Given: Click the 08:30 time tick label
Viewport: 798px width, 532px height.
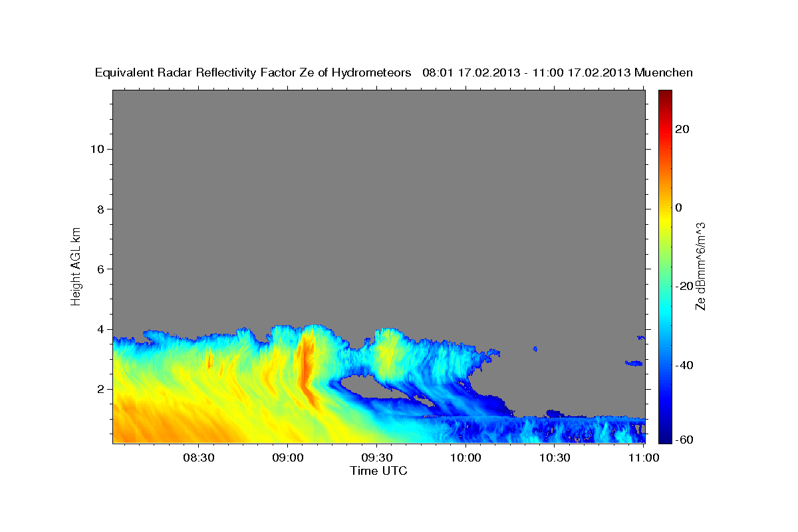Looking at the screenshot, I should click(x=198, y=458).
